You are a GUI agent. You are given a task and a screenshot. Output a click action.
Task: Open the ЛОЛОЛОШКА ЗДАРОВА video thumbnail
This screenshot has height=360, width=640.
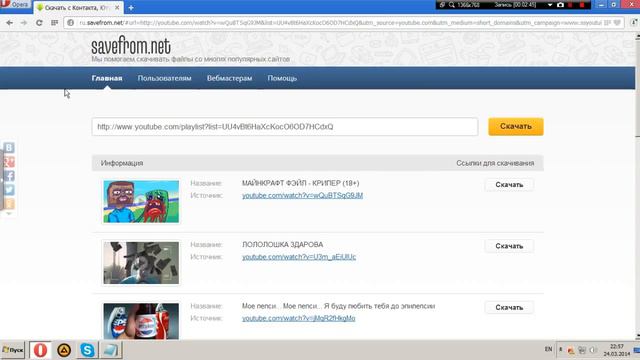[141, 263]
